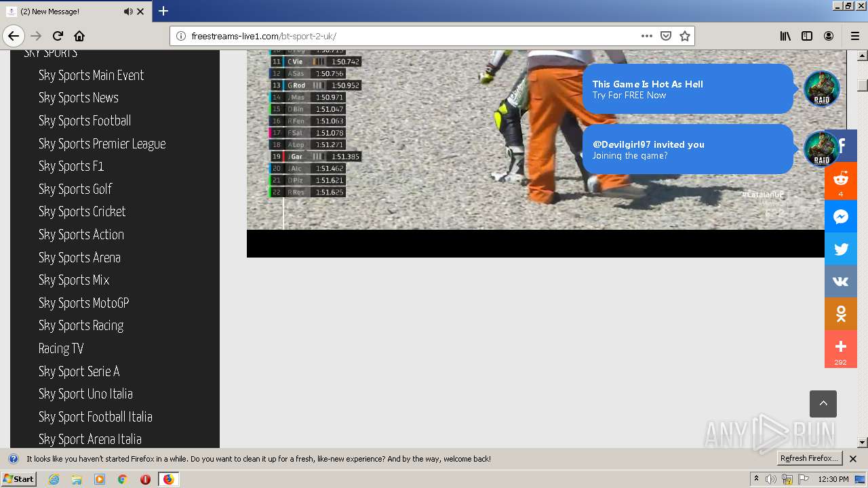The height and width of the screenshot is (488, 868).
Task: Open the Windows Start menu
Action: (x=18, y=479)
